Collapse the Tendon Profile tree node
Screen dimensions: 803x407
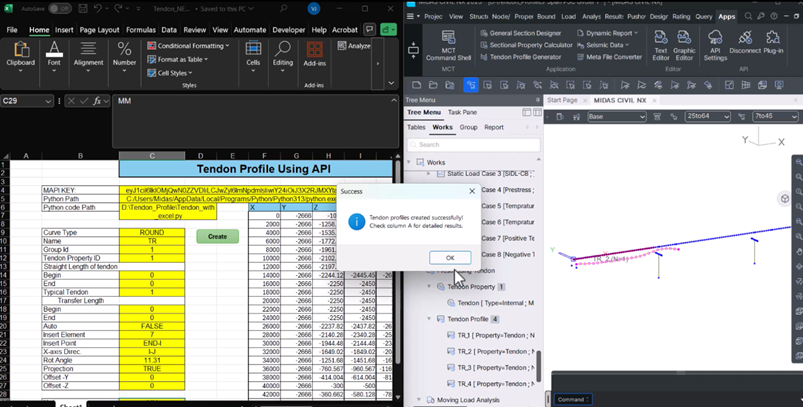pos(431,318)
